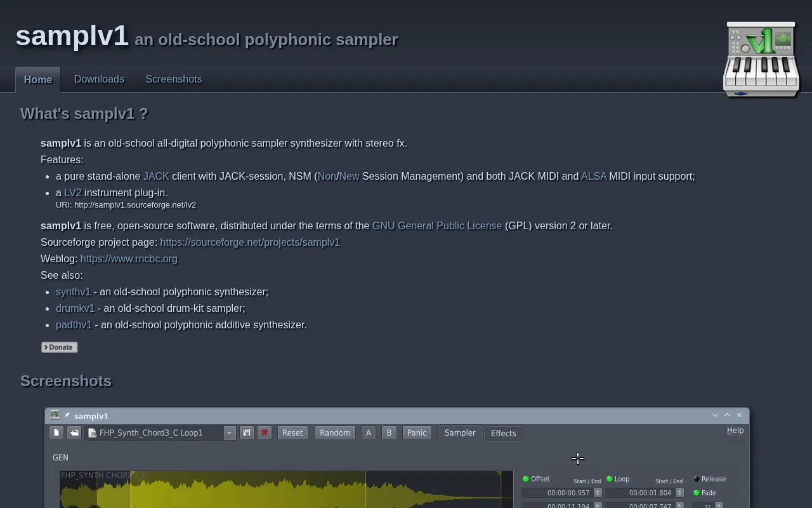812x508 pixels.
Task: Open the Screenshots tab
Action: point(174,79)
